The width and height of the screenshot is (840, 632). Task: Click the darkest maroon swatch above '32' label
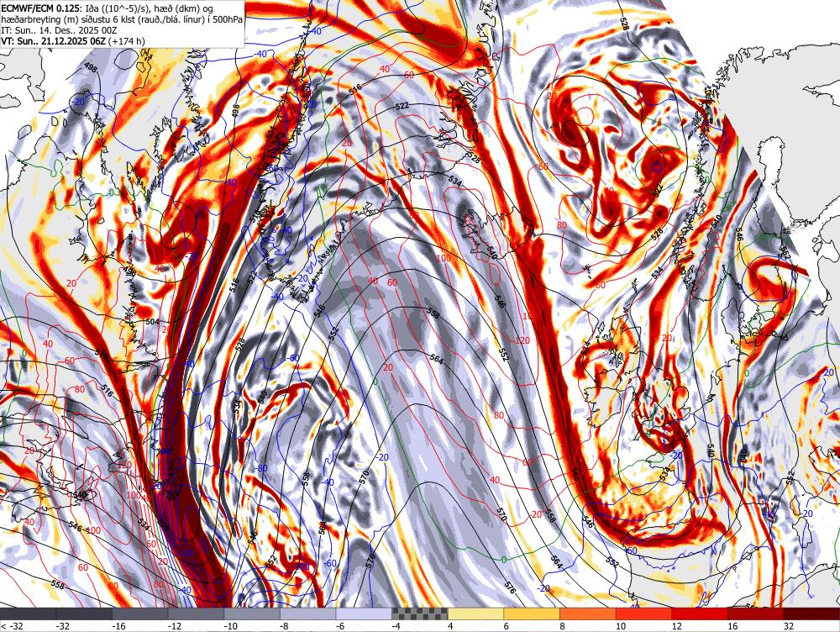click(x=811, y=614)
